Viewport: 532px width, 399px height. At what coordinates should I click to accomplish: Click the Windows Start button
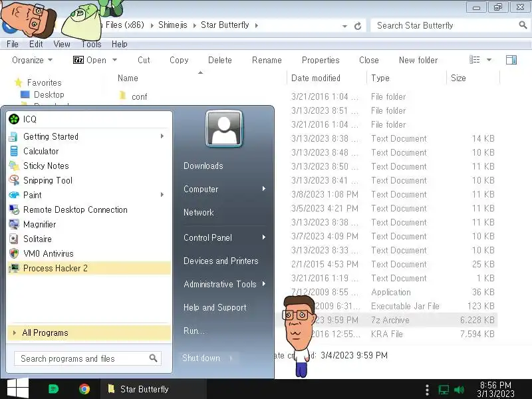tap(18, 389)
